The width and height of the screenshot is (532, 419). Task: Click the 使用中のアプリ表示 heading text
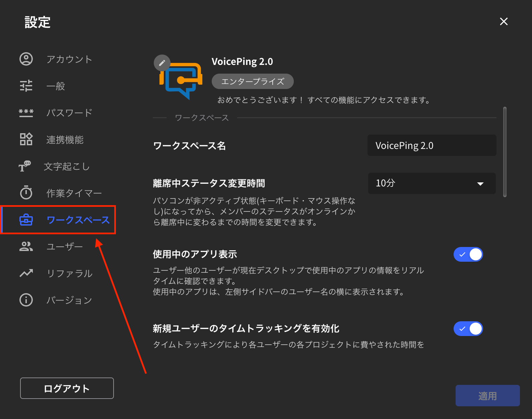click(x=195, y=254)
